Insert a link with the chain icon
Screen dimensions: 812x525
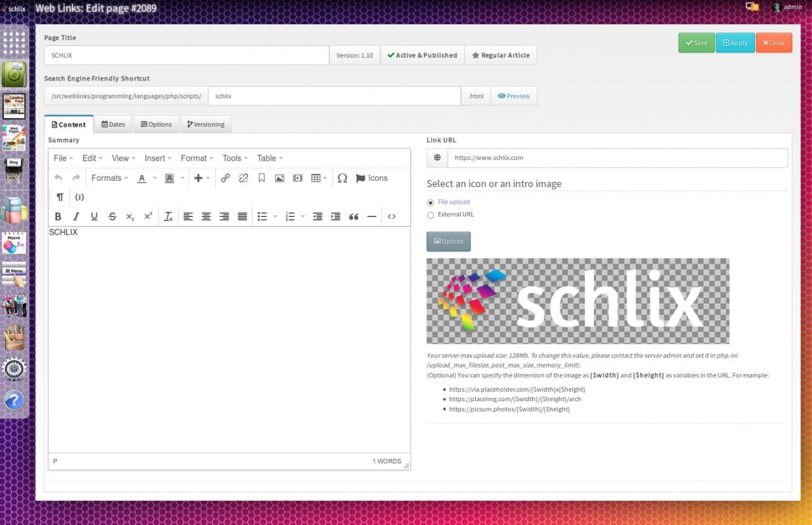[x=225, y=178]
